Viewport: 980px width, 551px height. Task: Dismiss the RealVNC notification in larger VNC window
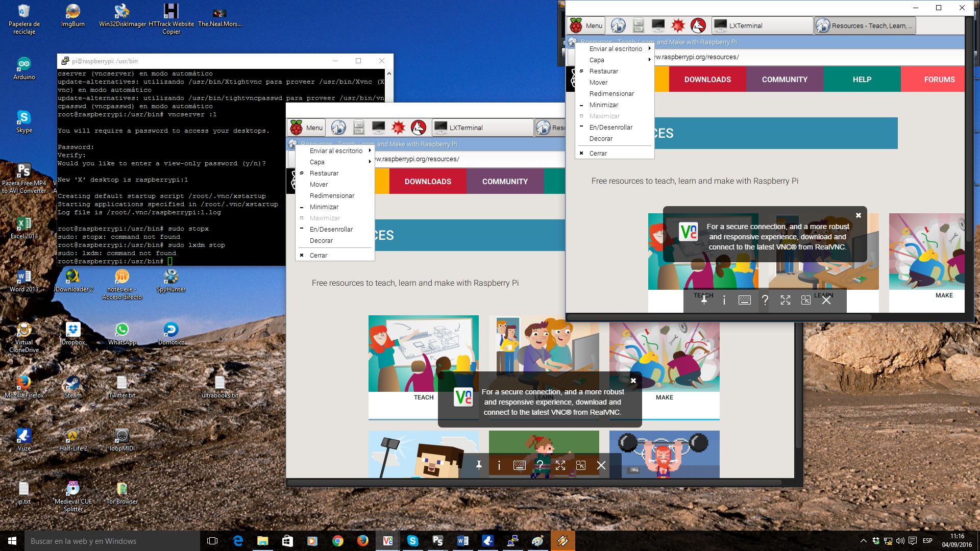click(x=633, y=381)
